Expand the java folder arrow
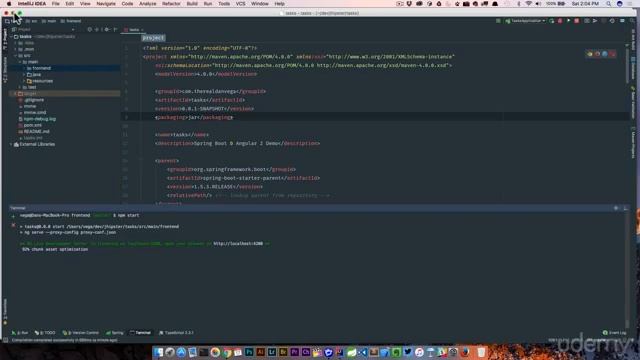The image size is (640, 360). [x=24, y=75]
